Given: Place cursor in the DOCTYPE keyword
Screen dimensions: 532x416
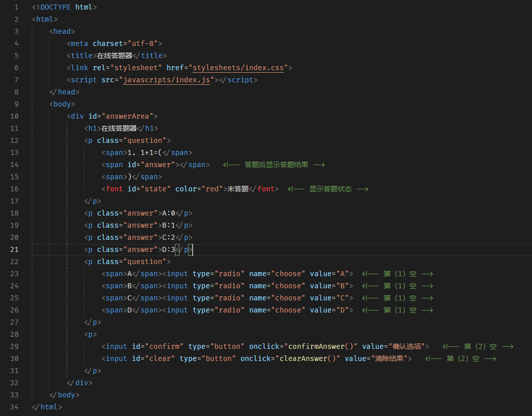Looking at the screenshot, I should click(55, 7).
